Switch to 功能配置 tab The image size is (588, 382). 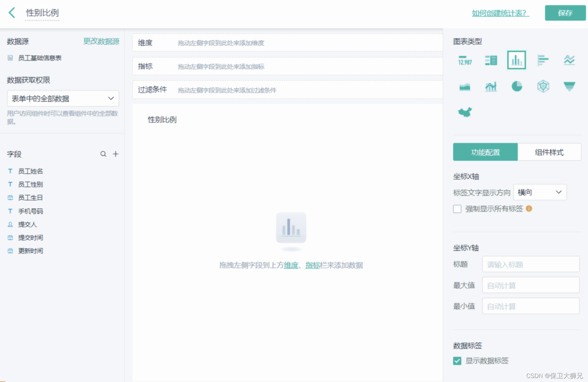pyautogui.click(x=485, y=152)
